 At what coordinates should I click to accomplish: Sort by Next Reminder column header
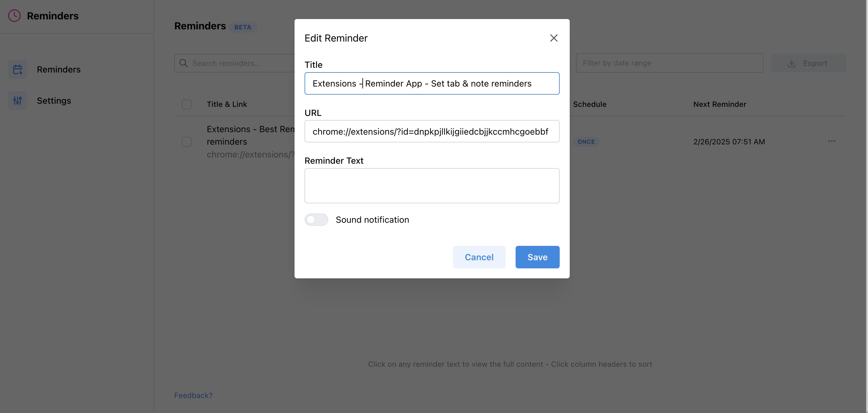click(x=720, y=104)
